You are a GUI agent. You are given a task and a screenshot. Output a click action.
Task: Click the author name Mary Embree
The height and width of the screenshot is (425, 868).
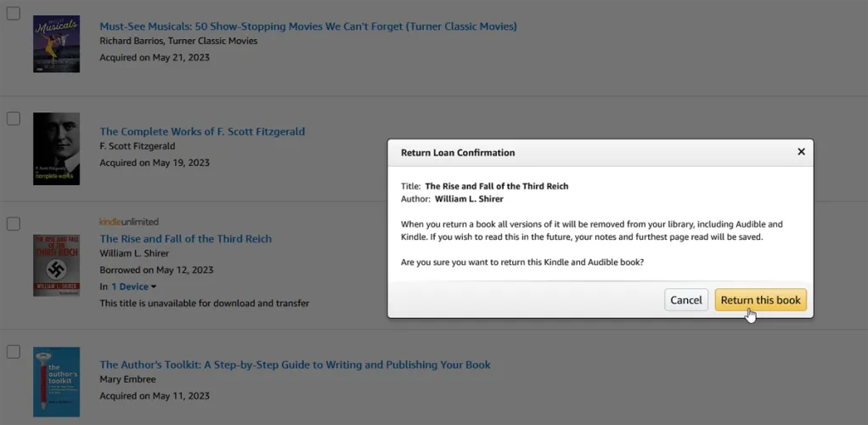(x=129, y=379)
